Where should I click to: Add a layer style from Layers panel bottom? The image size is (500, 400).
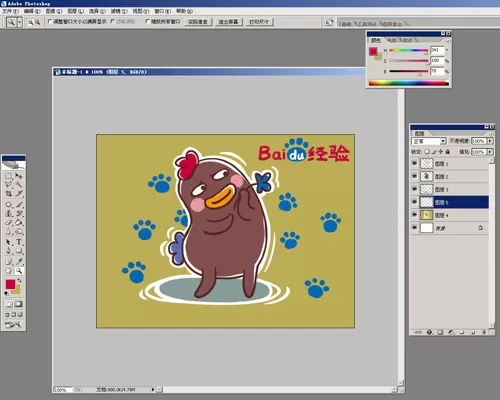(429, 332)
